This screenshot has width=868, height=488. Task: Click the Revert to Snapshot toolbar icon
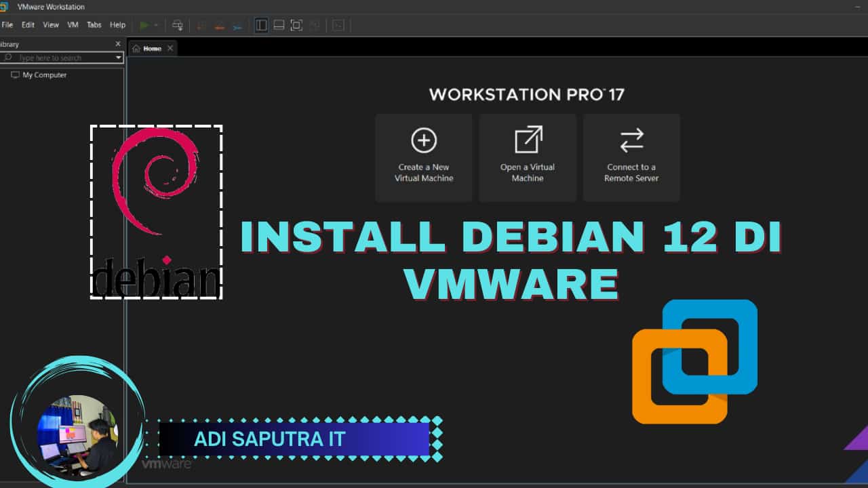[219, 25]
